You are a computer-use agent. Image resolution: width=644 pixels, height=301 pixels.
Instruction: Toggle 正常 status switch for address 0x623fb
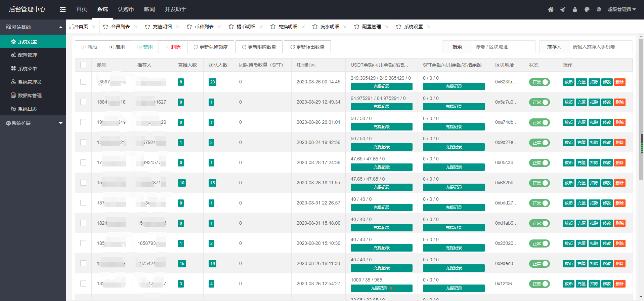tap(539, 82)
